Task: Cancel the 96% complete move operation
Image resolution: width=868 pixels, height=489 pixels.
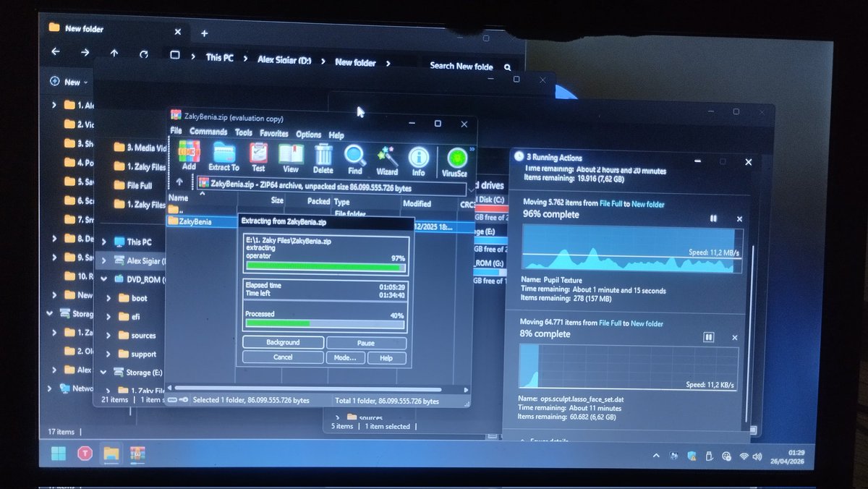Action: pos(739,218)
